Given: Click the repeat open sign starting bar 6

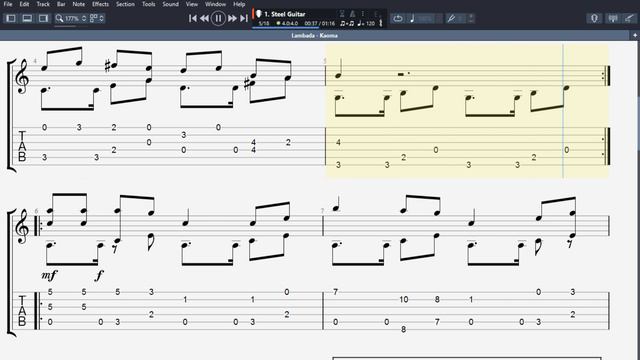Looking at the screenshot, I should (38, 226).
